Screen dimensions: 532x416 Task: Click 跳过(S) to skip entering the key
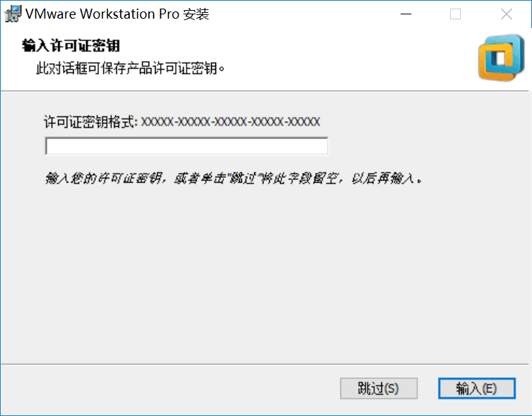378,388
